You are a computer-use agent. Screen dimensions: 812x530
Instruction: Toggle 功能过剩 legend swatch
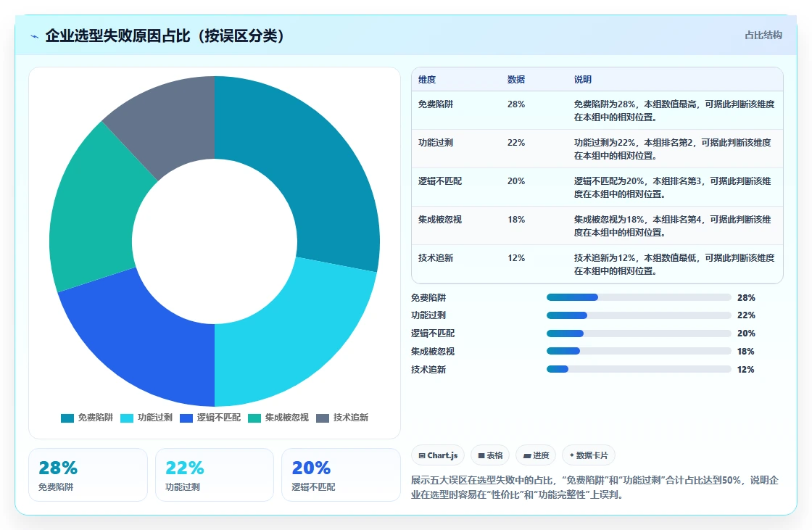[127, 418]
